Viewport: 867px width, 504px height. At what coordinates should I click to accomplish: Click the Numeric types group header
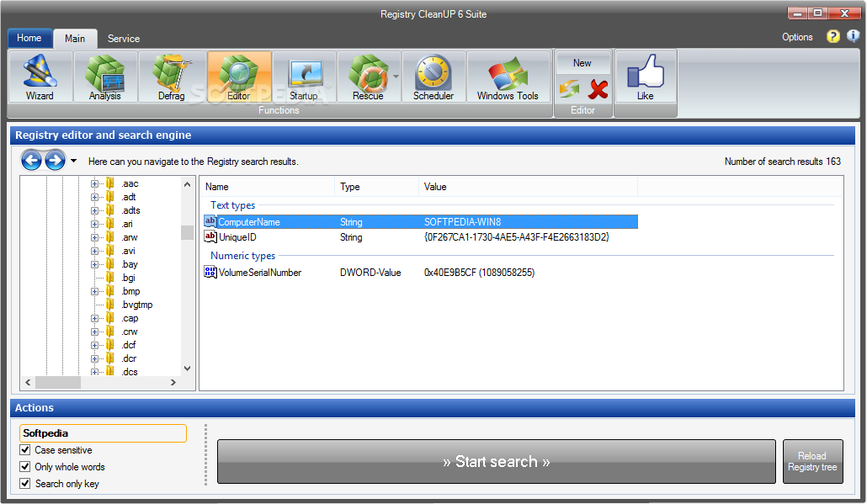(x=242, y=255)
